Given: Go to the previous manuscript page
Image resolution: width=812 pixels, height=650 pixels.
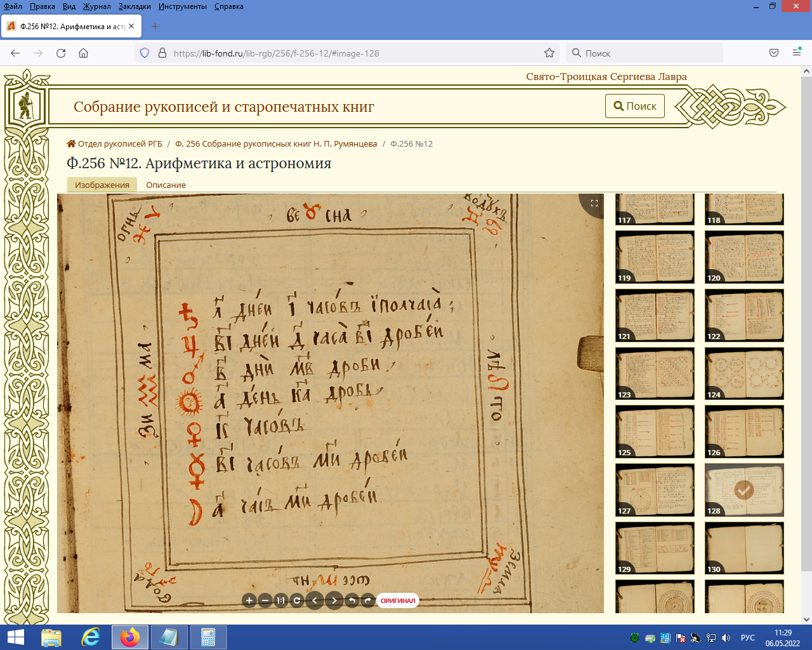Looking at the screenshot, I should click(315, 600).
